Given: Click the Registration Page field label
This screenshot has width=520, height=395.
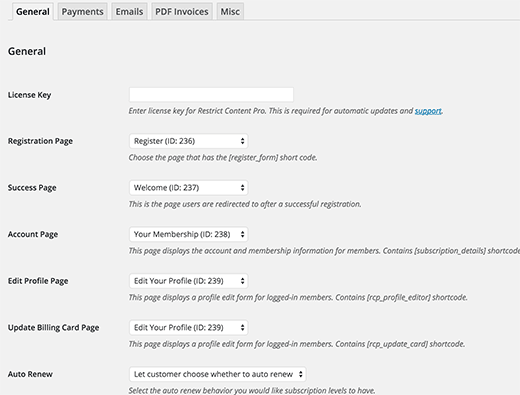Looking at the screenshot, I should (x=40, y=141).
